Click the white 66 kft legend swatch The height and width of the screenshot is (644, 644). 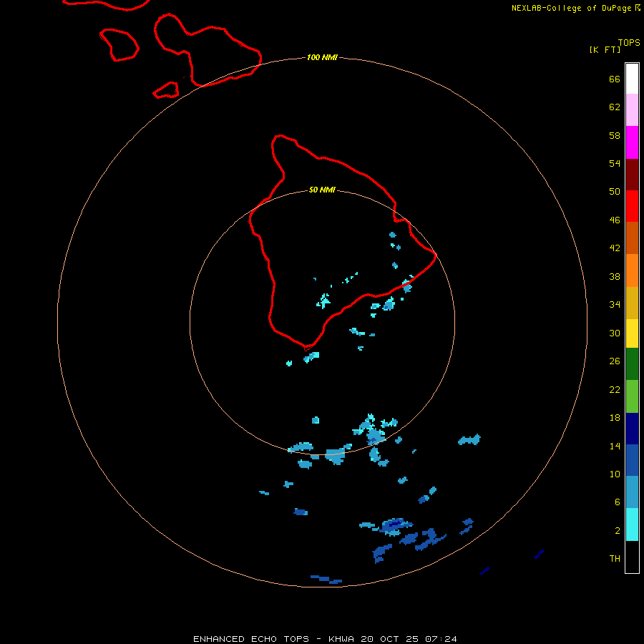pyautogui.click(x=632, y=79)
